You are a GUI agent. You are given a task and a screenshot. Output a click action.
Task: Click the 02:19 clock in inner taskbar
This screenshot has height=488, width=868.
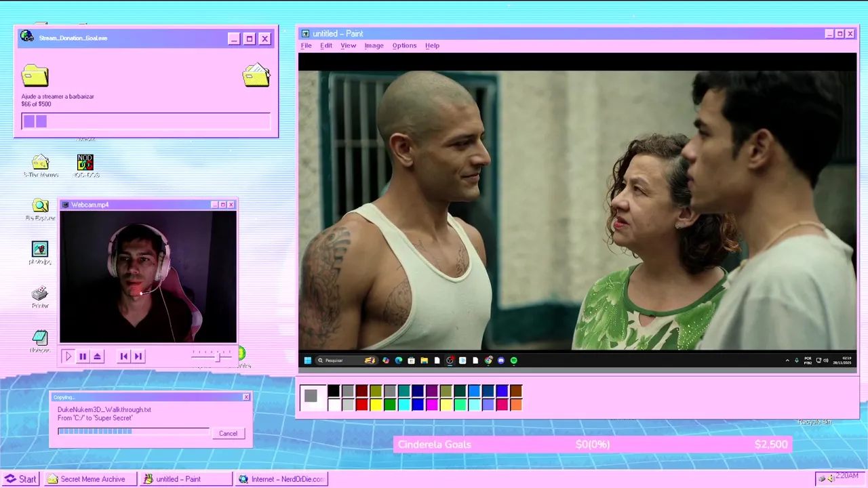point(847,358)
